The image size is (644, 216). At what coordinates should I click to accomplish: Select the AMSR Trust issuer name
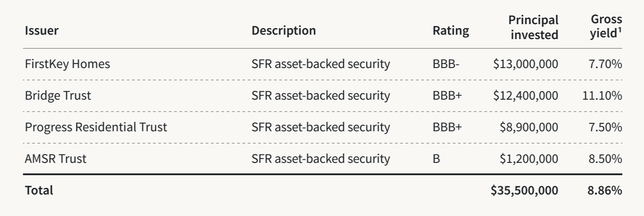coord(56,159)
